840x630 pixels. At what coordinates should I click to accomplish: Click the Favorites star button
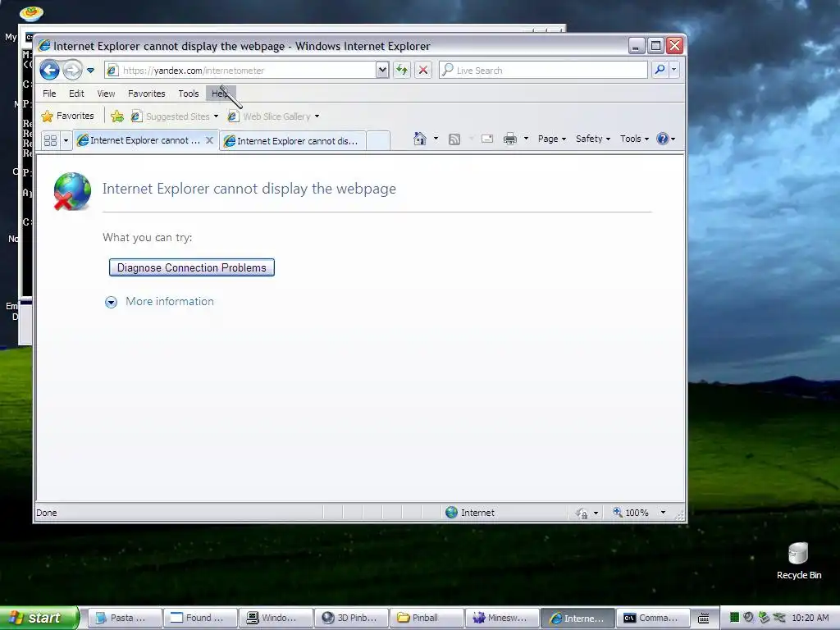[67, 116]
